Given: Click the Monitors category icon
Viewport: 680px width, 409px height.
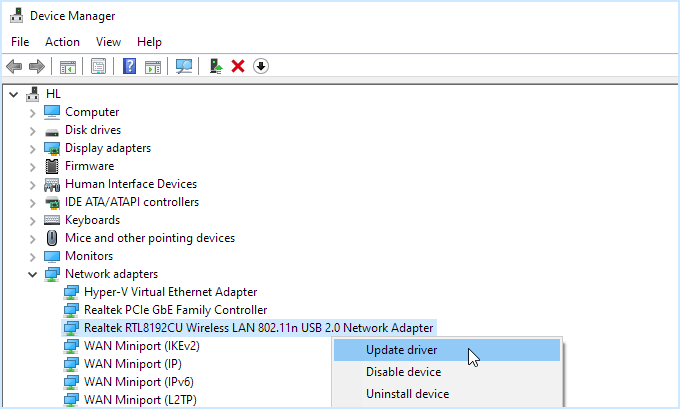Looking at the screenshot, I should tap(52, 256).
